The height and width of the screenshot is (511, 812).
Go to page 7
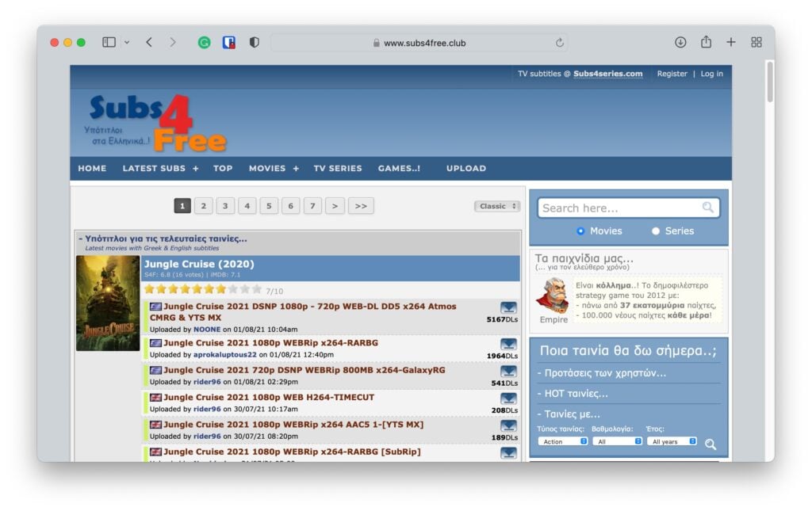click(312, 206)
